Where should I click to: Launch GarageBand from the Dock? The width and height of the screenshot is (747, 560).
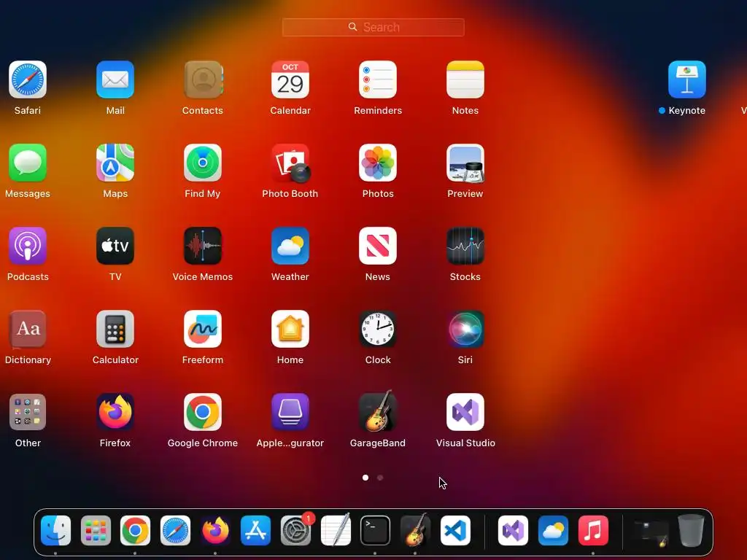[415, 529]
